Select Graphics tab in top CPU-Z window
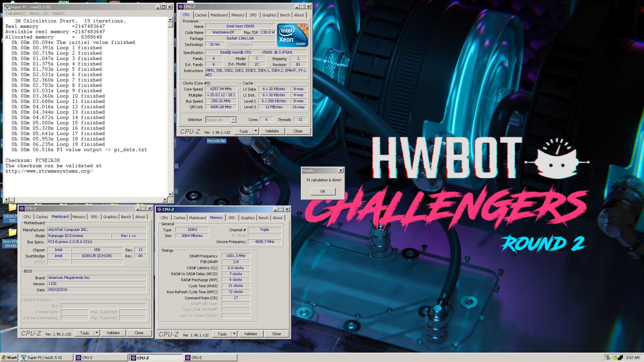Screen dimensions: 644x362 click(x=269, y=15)
